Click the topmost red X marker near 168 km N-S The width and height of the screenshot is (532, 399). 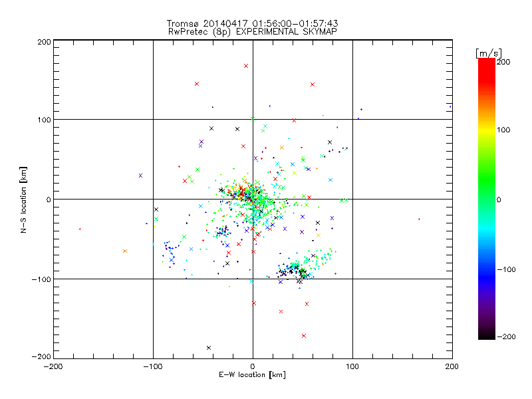point(246,66)
